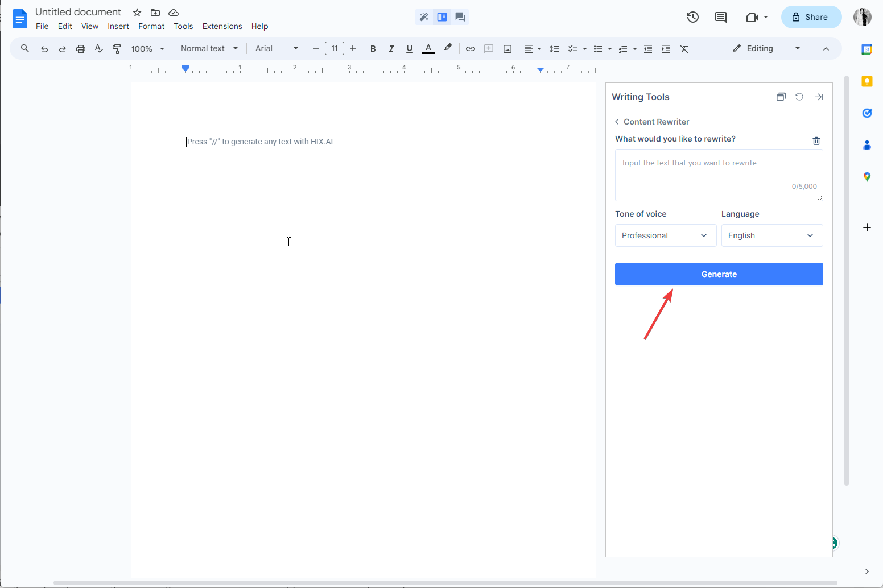Open the Format menu
Screen dimensions: 883x588
(151, 26)
